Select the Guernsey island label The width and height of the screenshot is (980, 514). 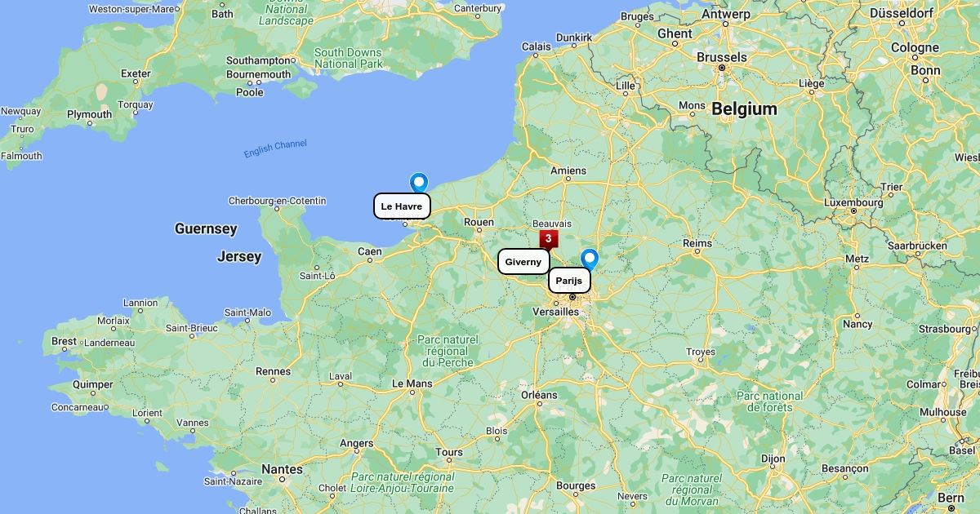(x=206, y=229)
